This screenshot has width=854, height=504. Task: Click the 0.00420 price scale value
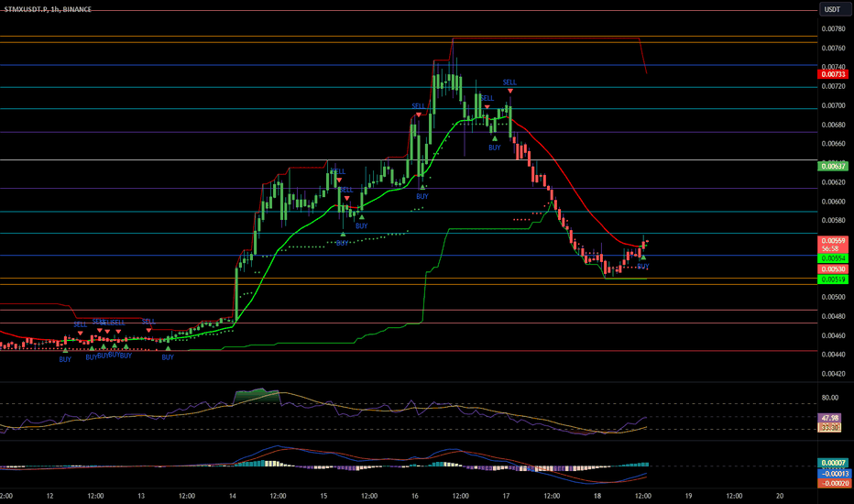pos(833,374)
